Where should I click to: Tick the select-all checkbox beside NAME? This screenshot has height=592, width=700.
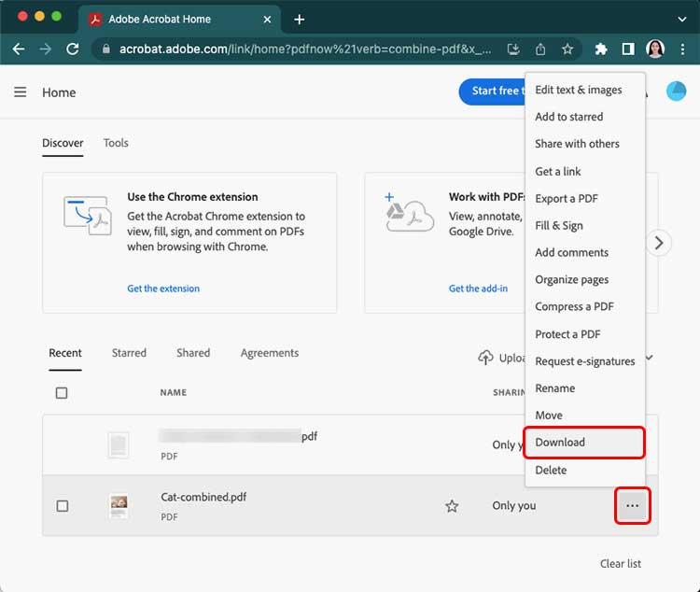pyautogui.click(x=62, y=393)
